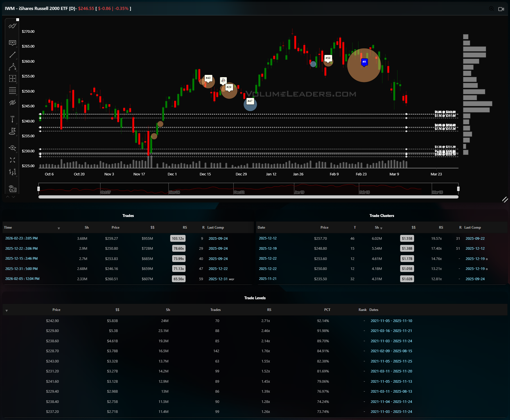This screenshot has width=510, height=420.
Task: Toggle the crossed-eye hide drawings icon
Action: click(12, 103)
